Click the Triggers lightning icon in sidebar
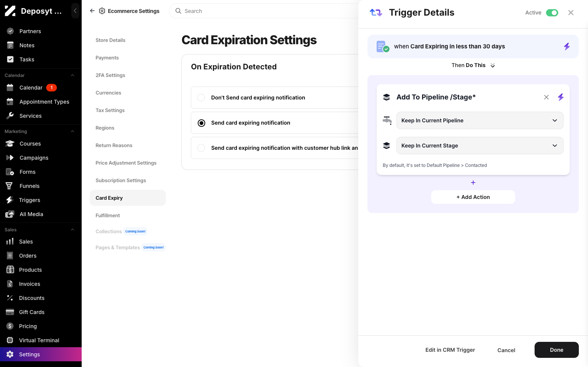The image size is (588, 367). pos(10,200)
